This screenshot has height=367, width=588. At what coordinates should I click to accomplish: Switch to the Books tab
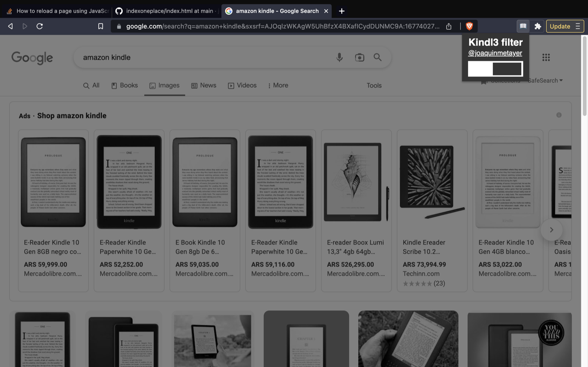tap(125, 85)
